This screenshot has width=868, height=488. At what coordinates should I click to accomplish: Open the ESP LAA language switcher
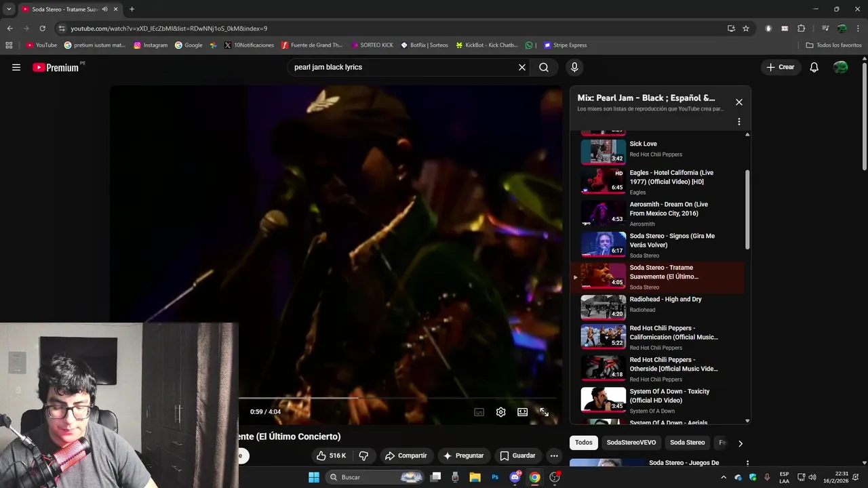tap(784, 477)
